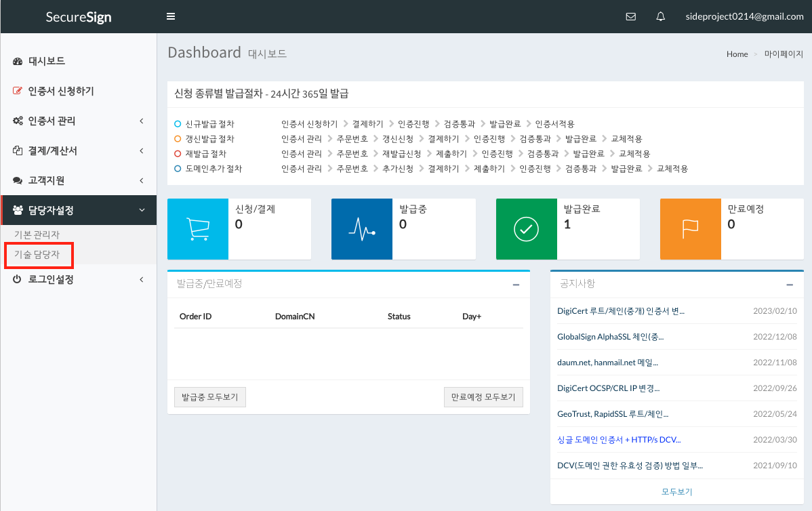Open the envelope messages icon
Image resolution: width=812 pixels, height=511 pixels.
[631, 16]
